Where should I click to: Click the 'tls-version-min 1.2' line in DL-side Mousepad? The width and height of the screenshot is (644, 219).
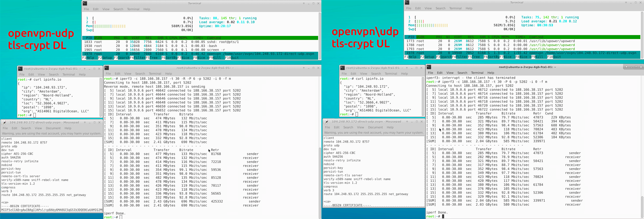18,184
